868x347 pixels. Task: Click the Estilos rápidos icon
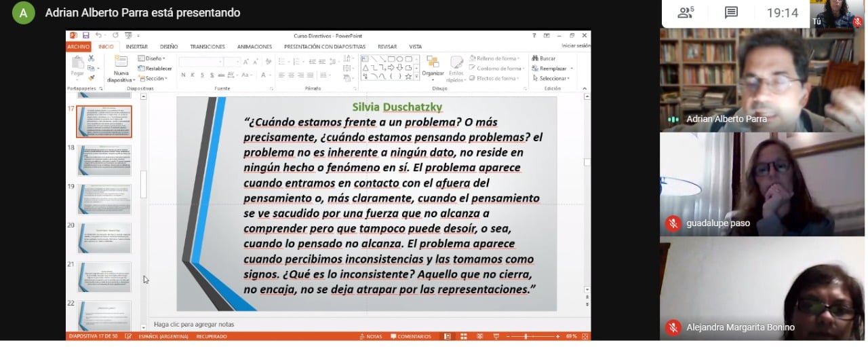click(456, 62)
